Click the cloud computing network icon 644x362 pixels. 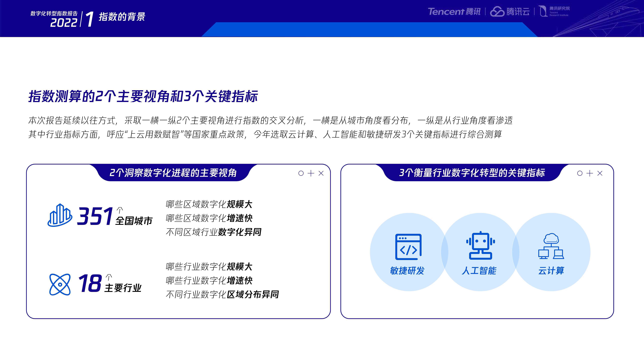pyautogui.click(x=551, y=246)
